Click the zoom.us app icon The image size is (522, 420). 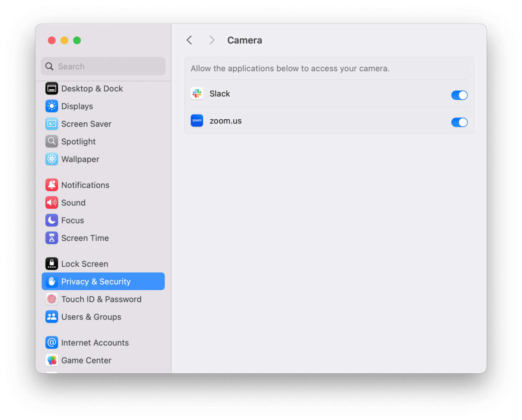197,121
